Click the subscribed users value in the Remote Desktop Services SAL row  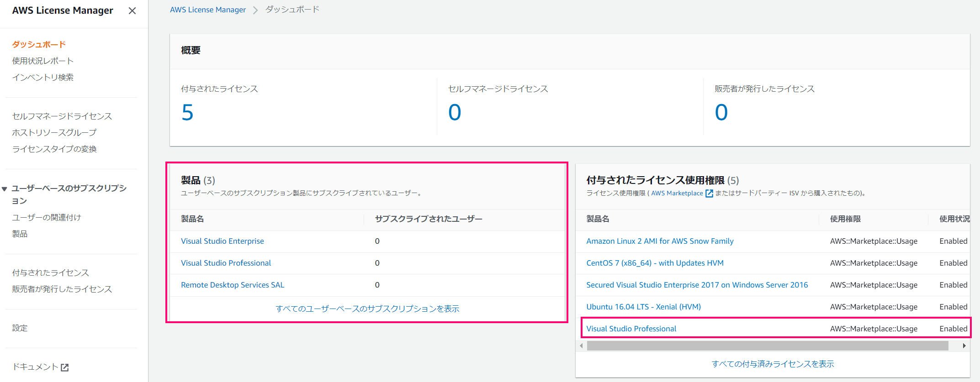pos(377,285)
